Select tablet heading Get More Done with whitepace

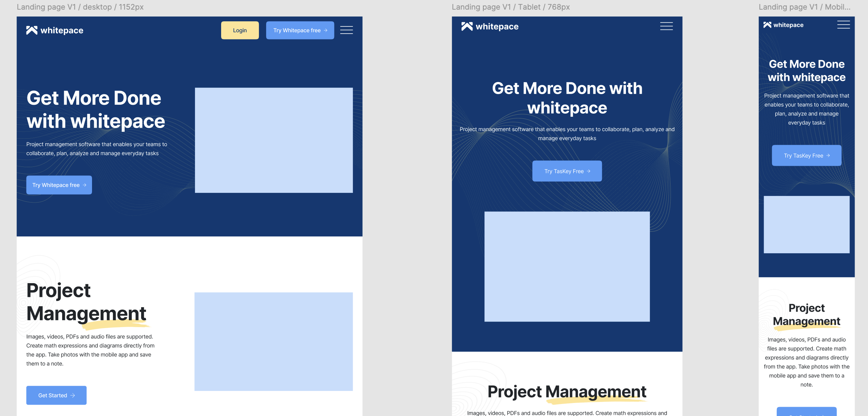tap(567, 98)
